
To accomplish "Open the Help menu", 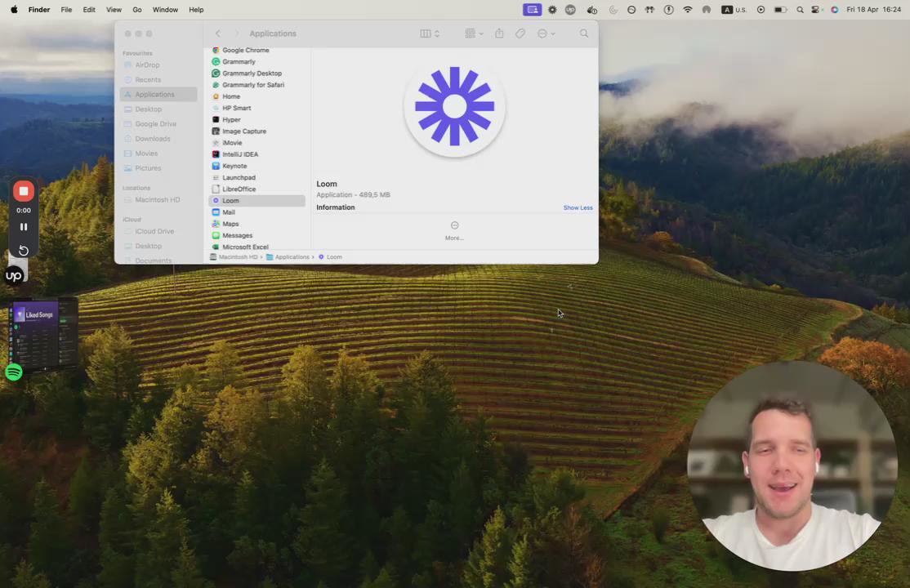I will coord(196,9).
